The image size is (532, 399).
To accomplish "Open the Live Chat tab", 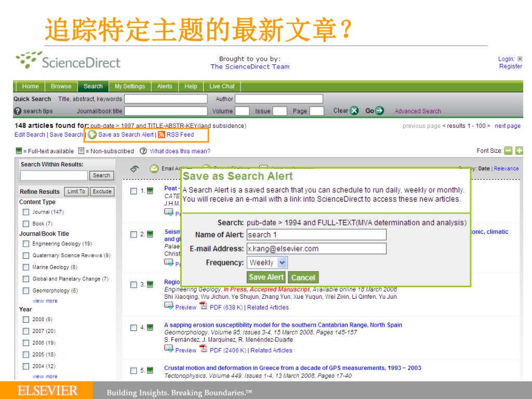I will pyautogui.click(x=222, y=86).
